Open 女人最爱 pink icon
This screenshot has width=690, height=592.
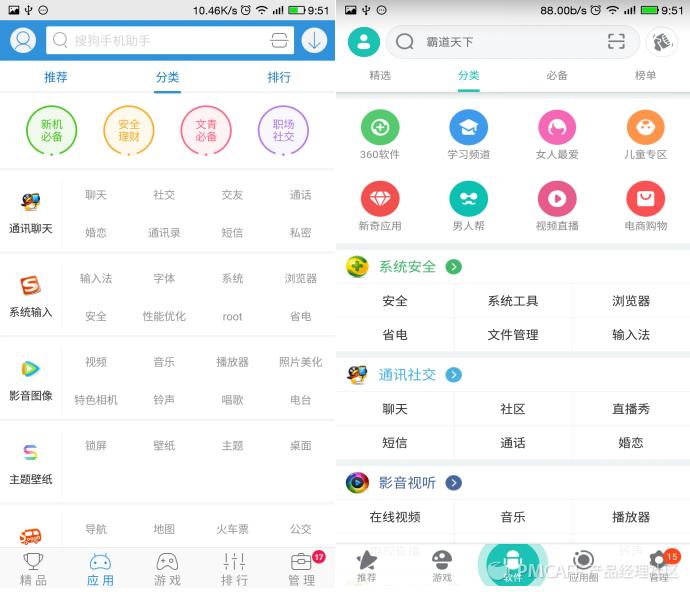(x=557, y=128)
